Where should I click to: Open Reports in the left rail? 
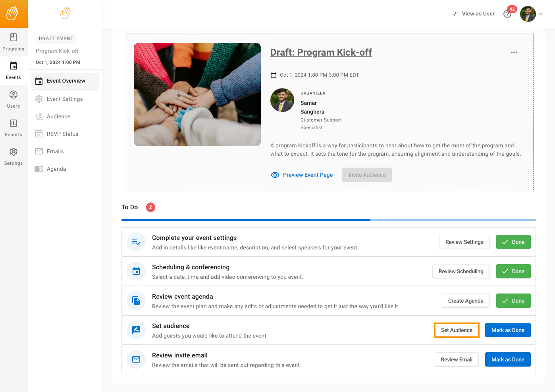pyautogui.click(x=13, y=128)
